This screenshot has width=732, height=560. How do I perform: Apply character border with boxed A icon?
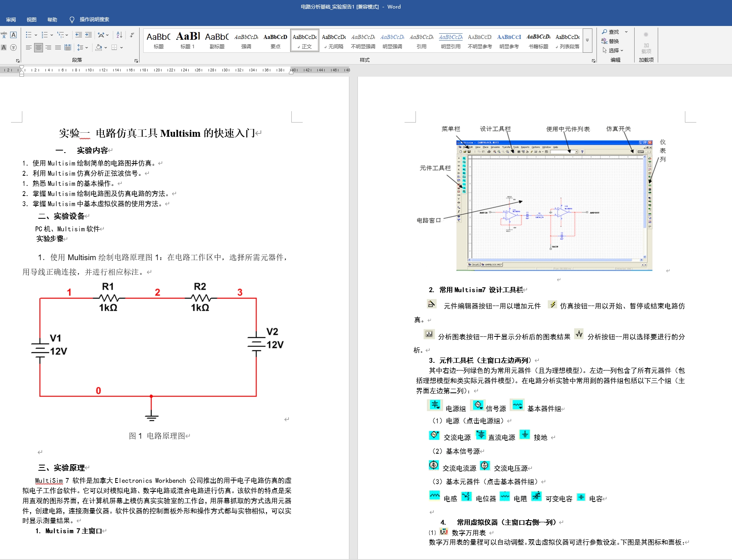pos(13,35)
